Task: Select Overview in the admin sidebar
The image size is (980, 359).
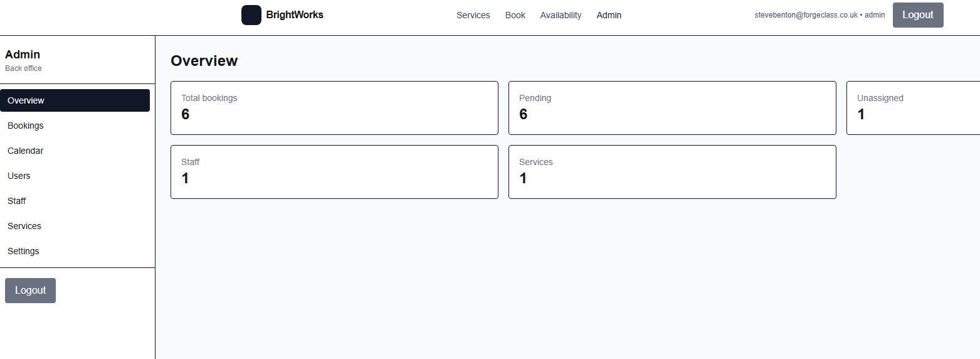Action: coord(75,100)
